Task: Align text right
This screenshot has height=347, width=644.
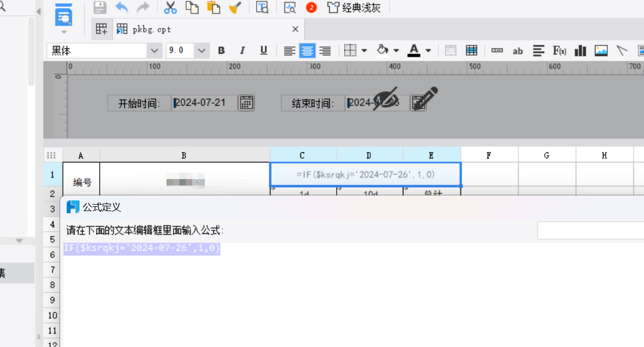Action: tap(324, 51)
